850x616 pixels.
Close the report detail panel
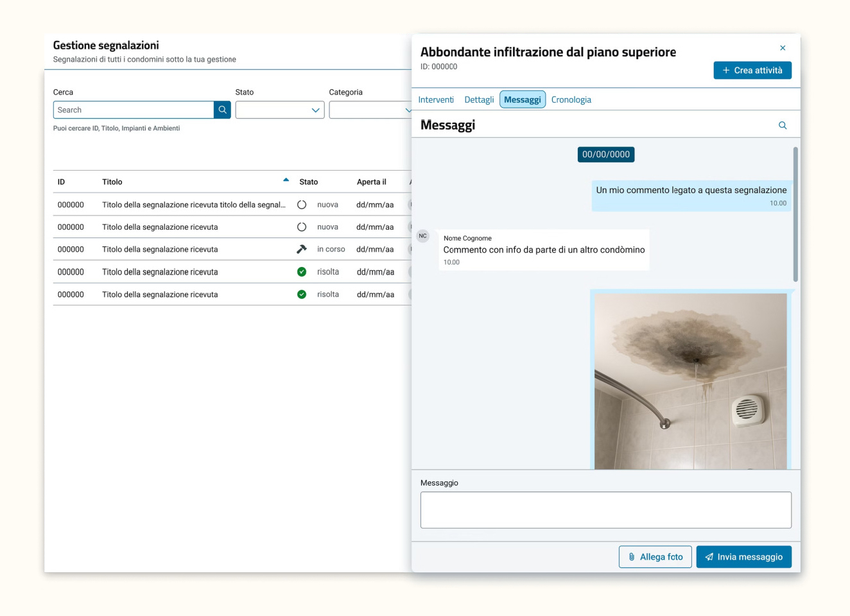[x=783, y=48]
